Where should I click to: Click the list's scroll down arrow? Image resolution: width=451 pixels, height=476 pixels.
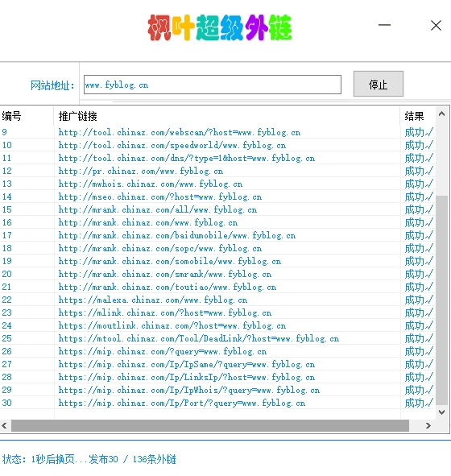click(x=441, y=412)
